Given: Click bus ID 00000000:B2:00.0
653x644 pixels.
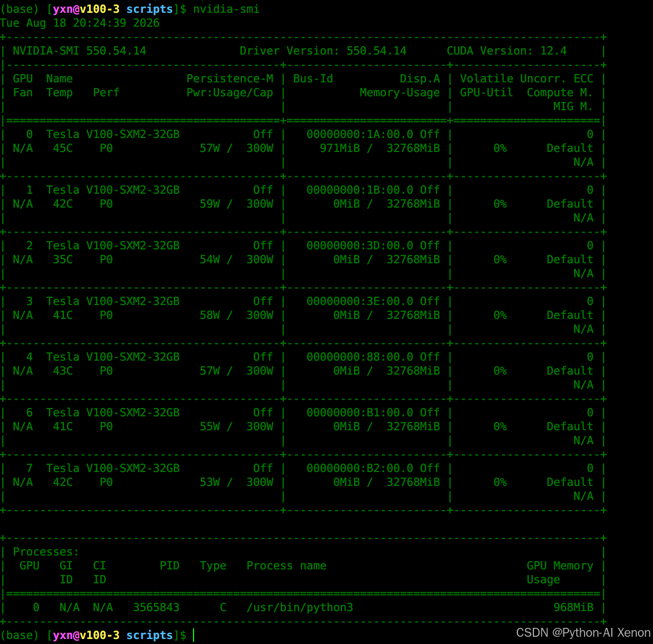Looking at the screenshot, I should pos(360,468).
